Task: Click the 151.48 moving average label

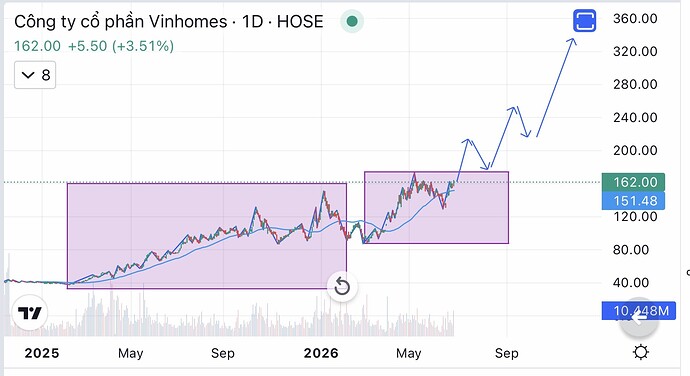Action: point(633,201)
